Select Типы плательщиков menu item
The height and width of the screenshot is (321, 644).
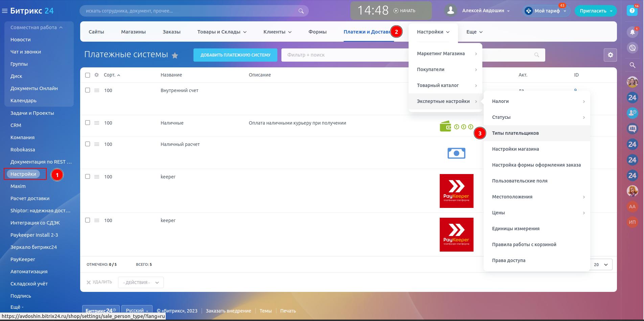point(515,133)
